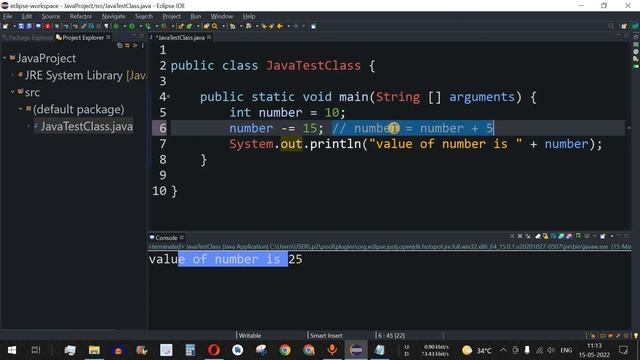Open the Help menu
The width and height of the screenshot is (640, 360).
click(249, 16)
